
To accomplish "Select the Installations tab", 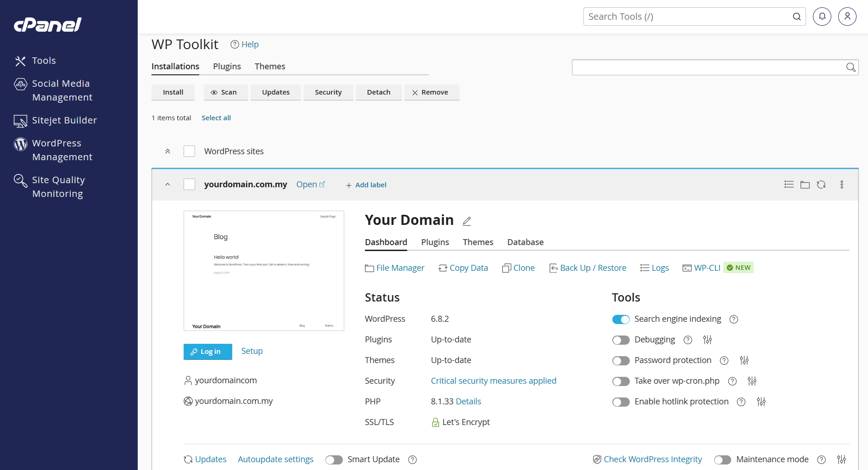I will [175, 67].
